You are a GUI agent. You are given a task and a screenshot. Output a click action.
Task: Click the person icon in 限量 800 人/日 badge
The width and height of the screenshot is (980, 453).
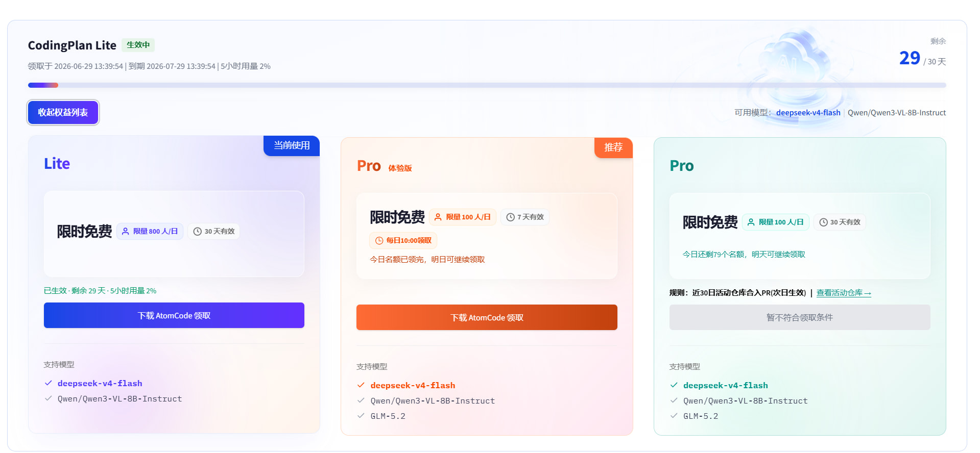(x=125, y=231)
